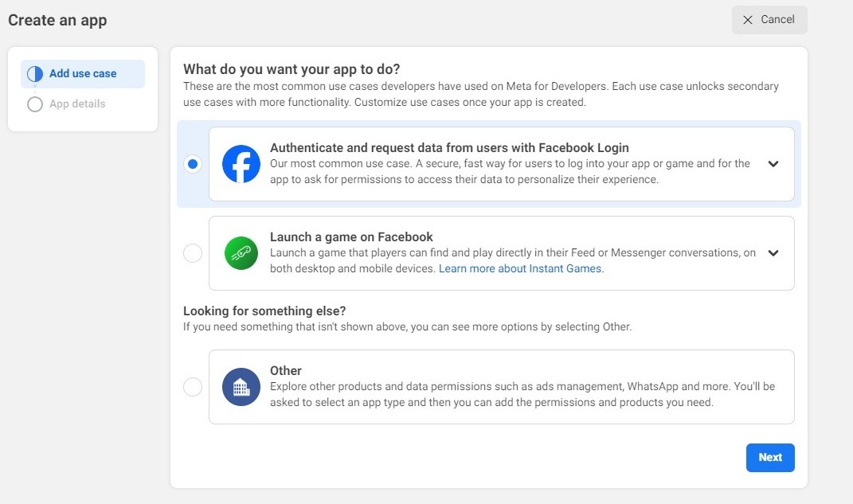Click the Next button
The image size is (853, 504).
(x=770, y=457)
